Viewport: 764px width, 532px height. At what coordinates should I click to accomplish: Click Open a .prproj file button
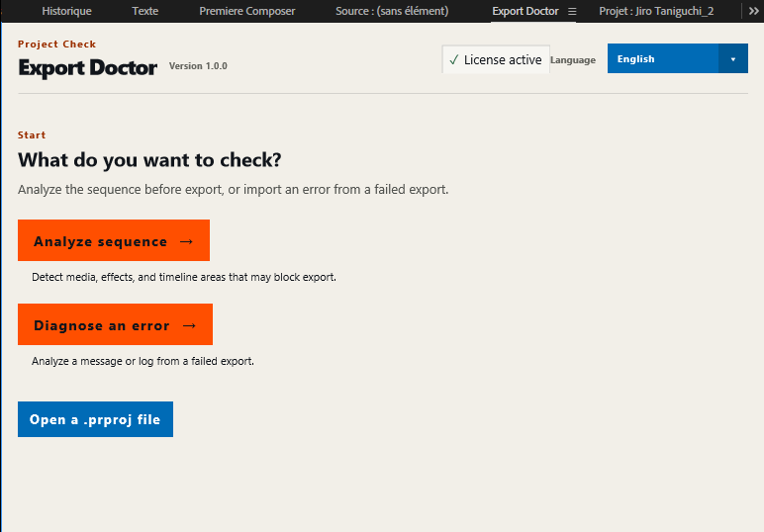coord(95,419)
